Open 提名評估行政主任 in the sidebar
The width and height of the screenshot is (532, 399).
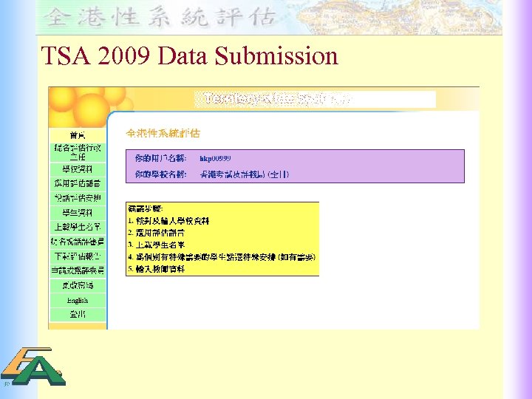(78, 152)
